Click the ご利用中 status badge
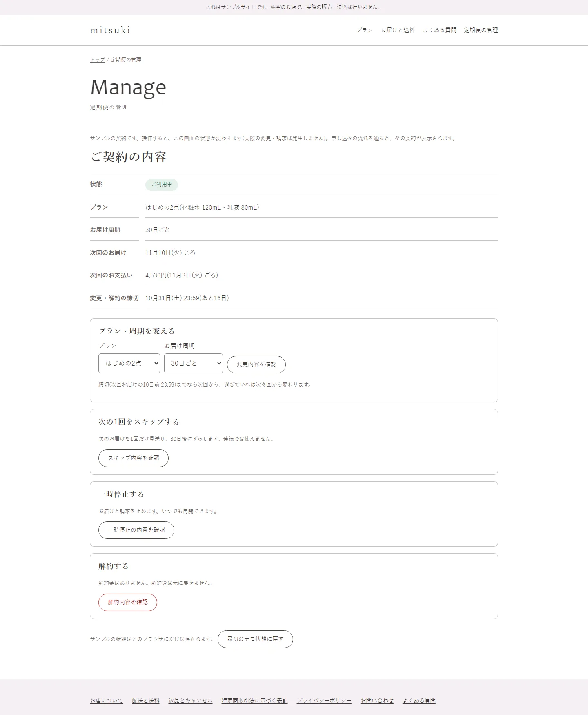Viewport: 588px width, 715px height. 162,185
